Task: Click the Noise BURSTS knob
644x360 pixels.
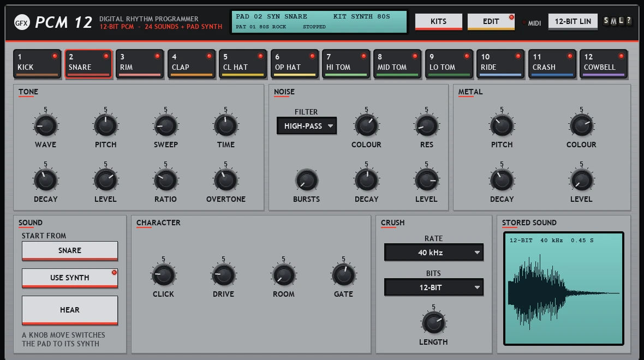Action: pos(306,180)
